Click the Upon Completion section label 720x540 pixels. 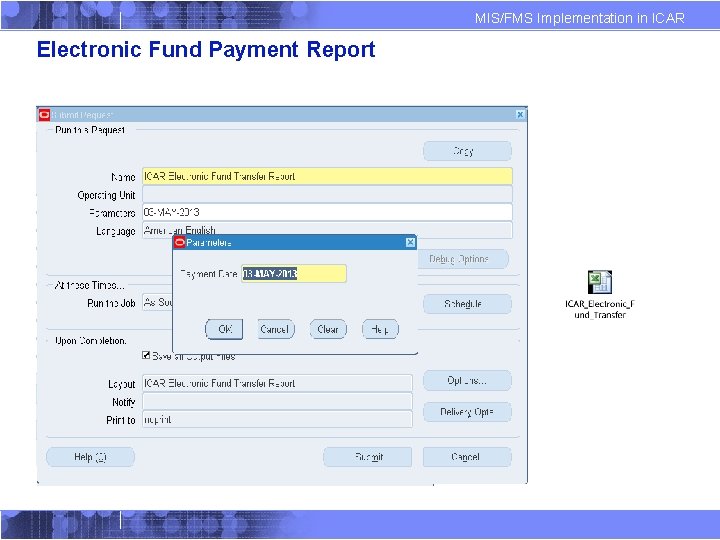click(x=90, y=341)
